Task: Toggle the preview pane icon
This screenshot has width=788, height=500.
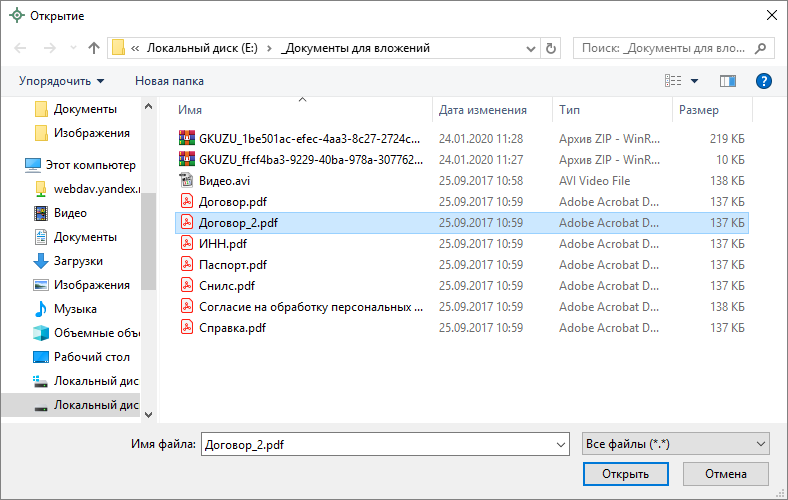Action: (727, 80)
